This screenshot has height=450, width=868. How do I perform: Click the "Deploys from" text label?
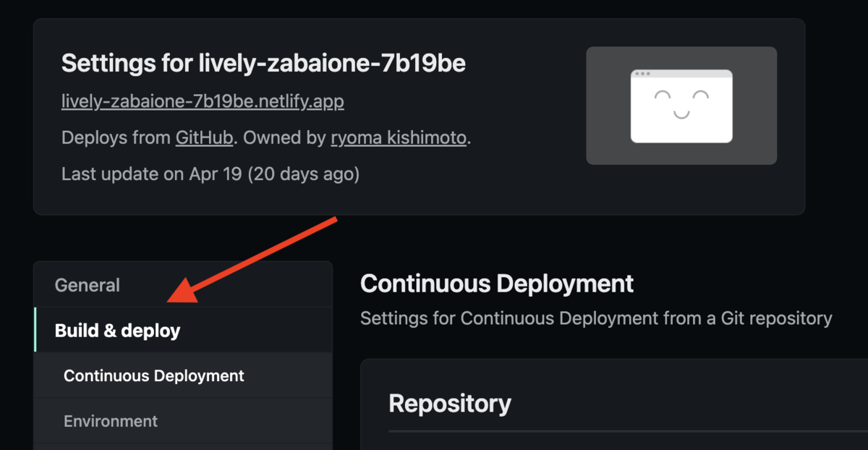coord(117,137)
